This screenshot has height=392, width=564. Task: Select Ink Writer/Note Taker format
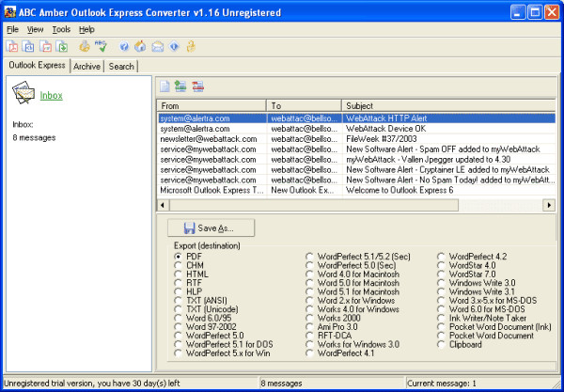(441, 318)
